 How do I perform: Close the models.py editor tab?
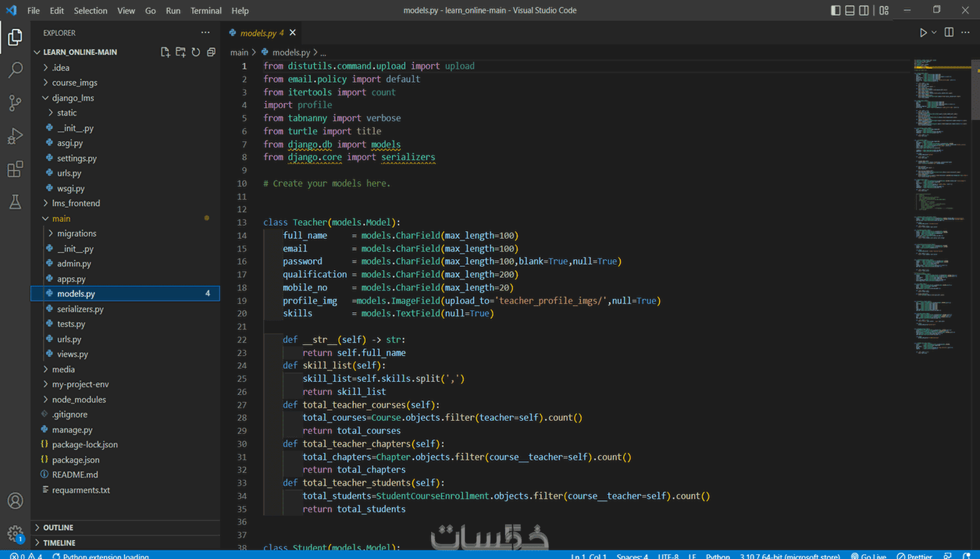293,33
